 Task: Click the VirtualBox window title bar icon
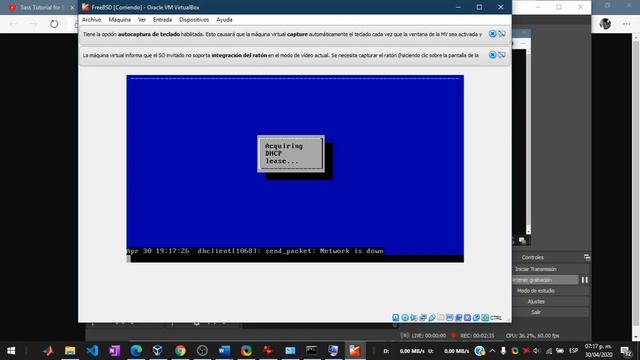[x=85, y=7]
